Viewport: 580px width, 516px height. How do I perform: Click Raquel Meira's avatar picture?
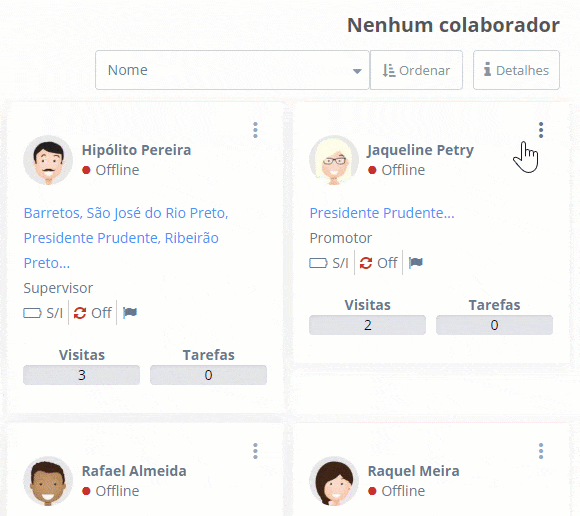[x=334, y=481]
